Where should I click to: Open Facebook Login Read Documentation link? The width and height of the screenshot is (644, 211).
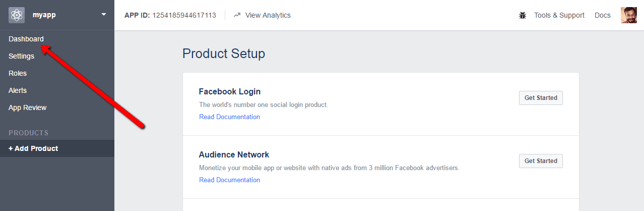pos(230,117)
